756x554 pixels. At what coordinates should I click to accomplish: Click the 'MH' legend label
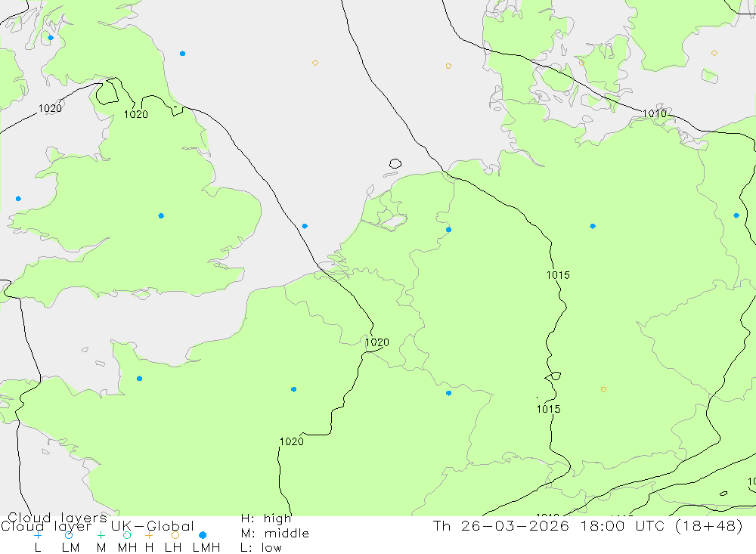(127, 548)
